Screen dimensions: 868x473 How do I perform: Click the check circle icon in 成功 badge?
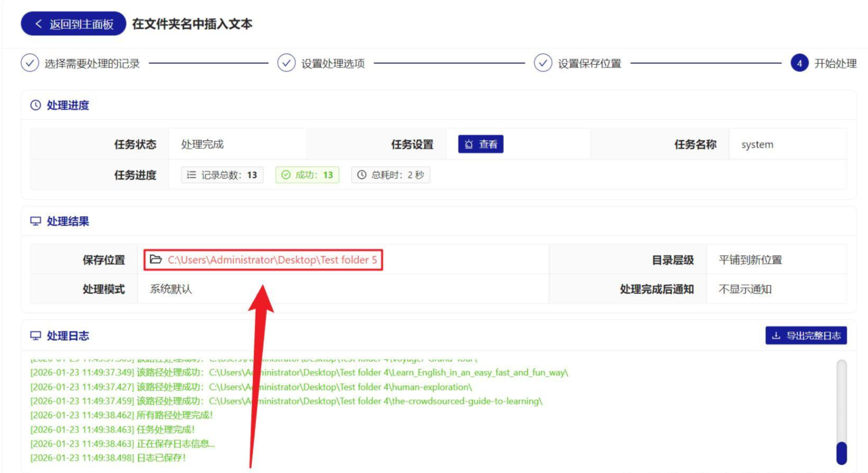(286, 175)
